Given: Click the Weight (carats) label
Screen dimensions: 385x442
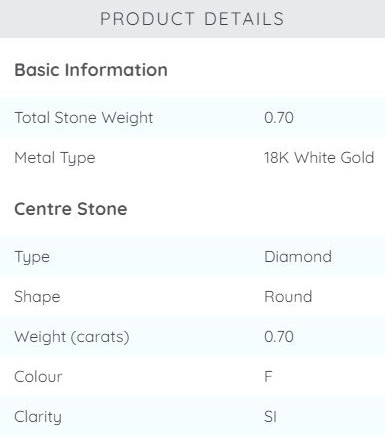Looking at the screenshot, I should [x=72, y=337].
